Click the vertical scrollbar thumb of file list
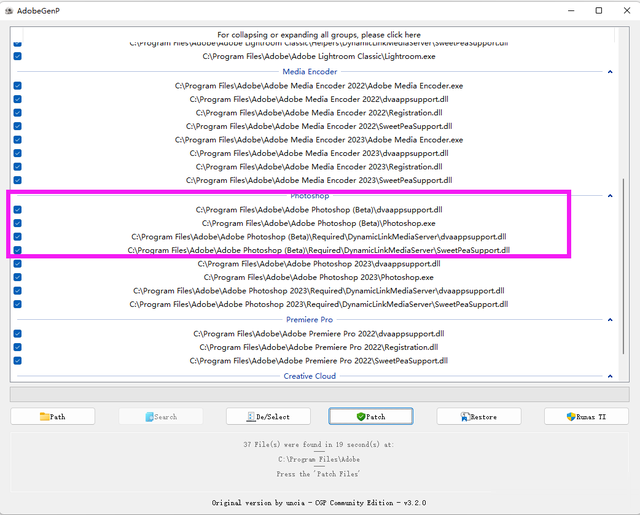The image size is (640, 515). (623, 266)
